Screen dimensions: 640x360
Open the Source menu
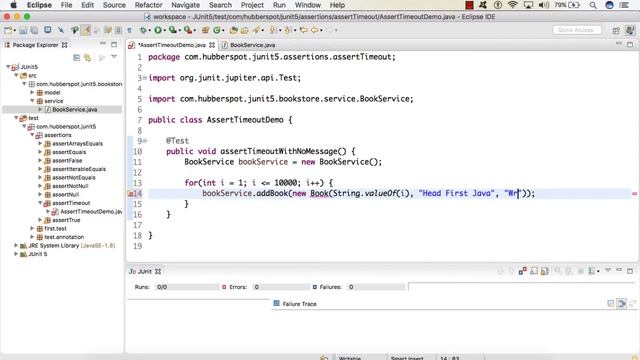point(114,5)
